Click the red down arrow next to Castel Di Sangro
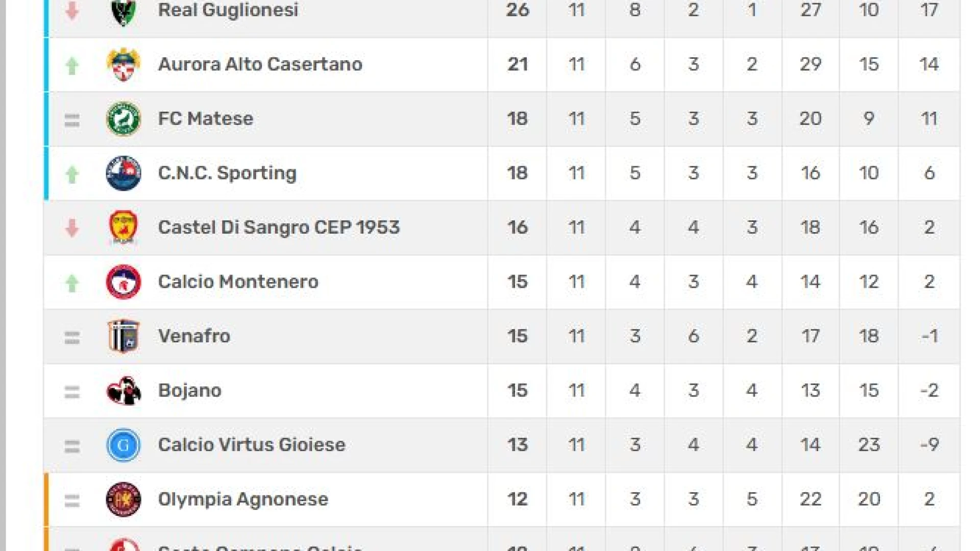 [72, 228]
